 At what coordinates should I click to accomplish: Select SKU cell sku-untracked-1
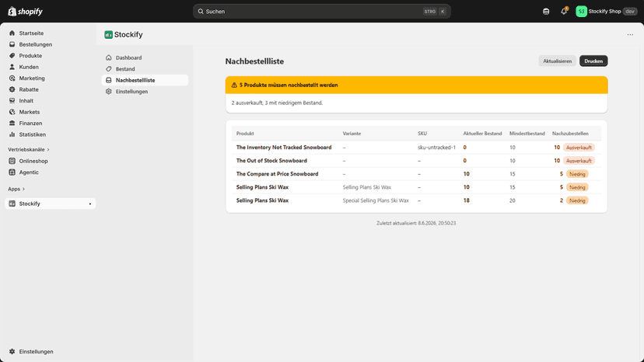(x=436, y=148)
